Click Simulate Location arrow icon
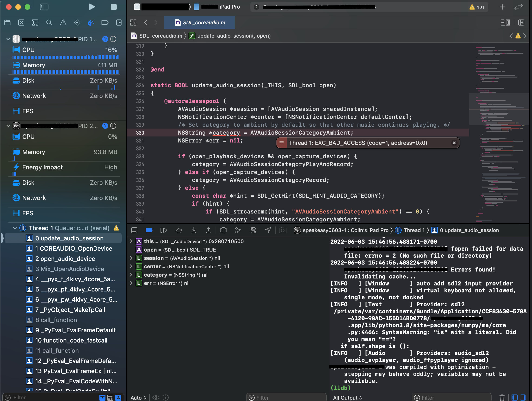This screenshot has width=532, height=401. (x=268, y=230)
